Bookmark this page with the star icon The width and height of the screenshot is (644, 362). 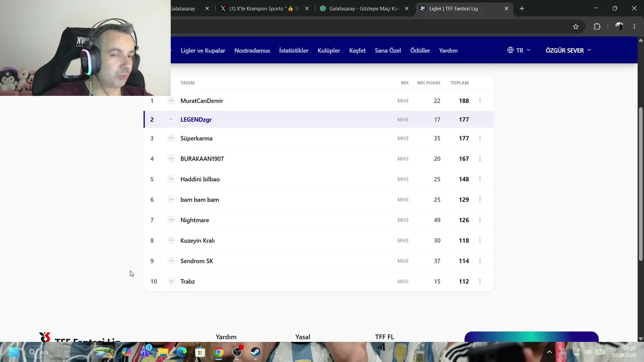pyautogui.click(x=576, y=27)
